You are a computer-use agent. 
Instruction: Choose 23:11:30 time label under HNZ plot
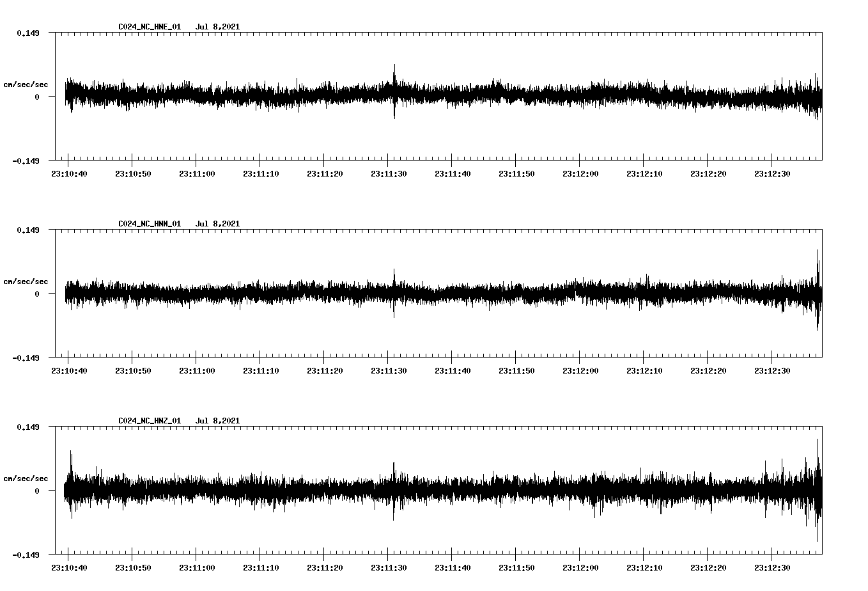pyautogui.click(x=389, y=568)
